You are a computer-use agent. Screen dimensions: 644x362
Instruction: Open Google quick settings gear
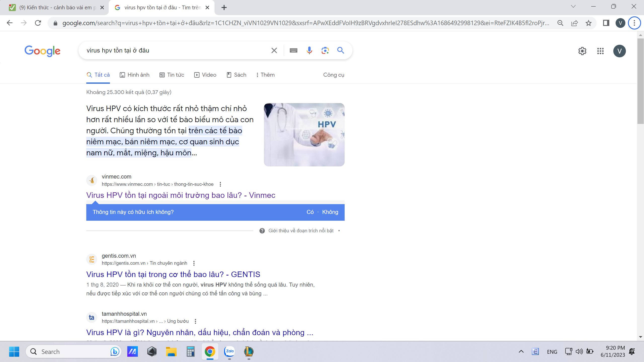[x=582, y=51]
